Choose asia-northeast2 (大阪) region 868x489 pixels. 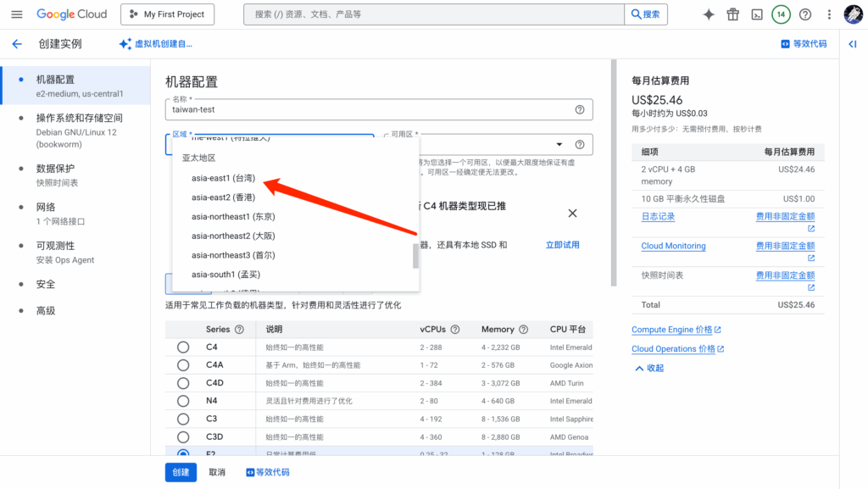(x=296, y=236)
